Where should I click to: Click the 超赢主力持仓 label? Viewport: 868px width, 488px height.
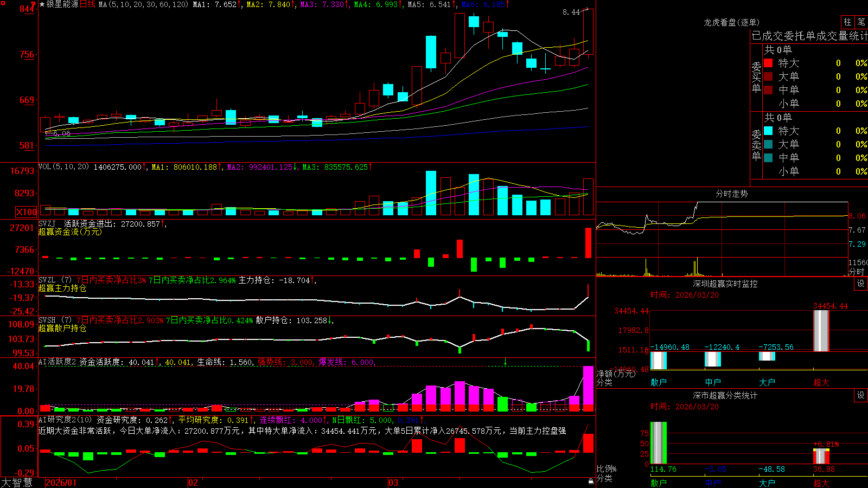click(62, 288)
